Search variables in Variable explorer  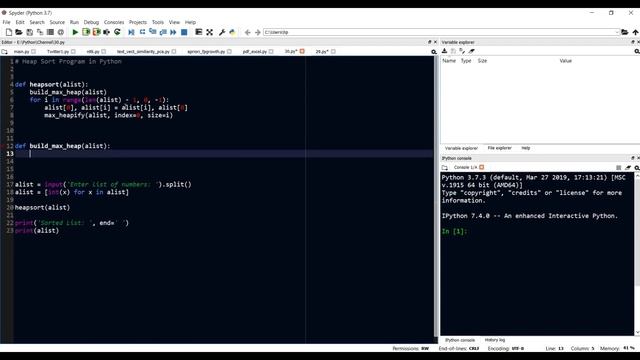coord(637,51)
